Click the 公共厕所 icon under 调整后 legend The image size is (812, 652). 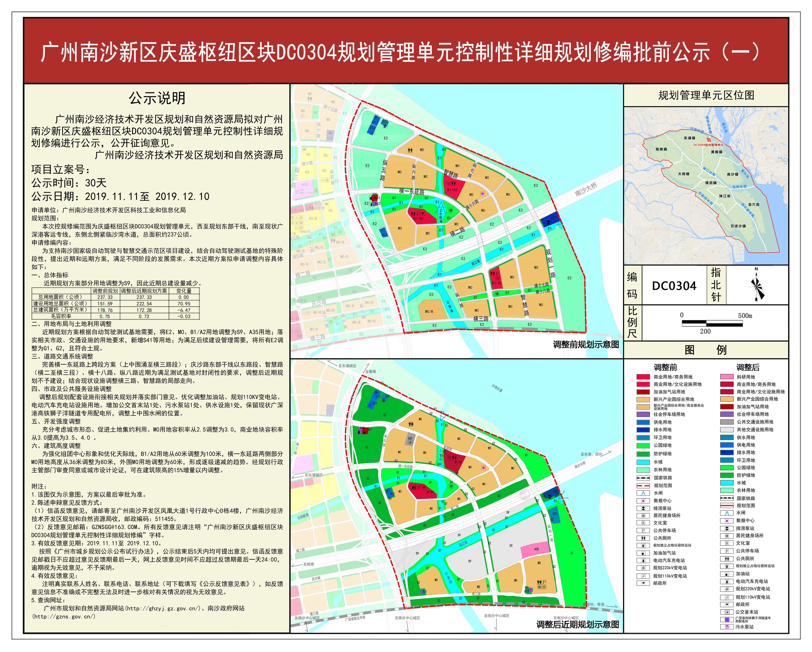coord(727,559)
